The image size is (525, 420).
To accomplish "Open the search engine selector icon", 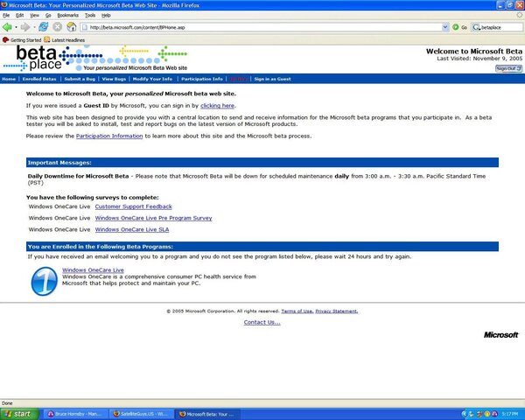I will 477,27.
